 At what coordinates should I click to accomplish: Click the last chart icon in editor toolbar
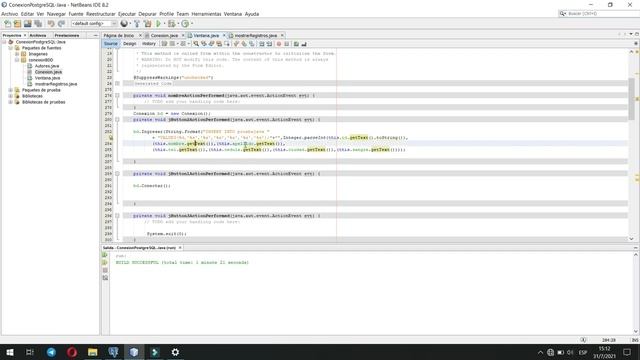coord(304,44)
